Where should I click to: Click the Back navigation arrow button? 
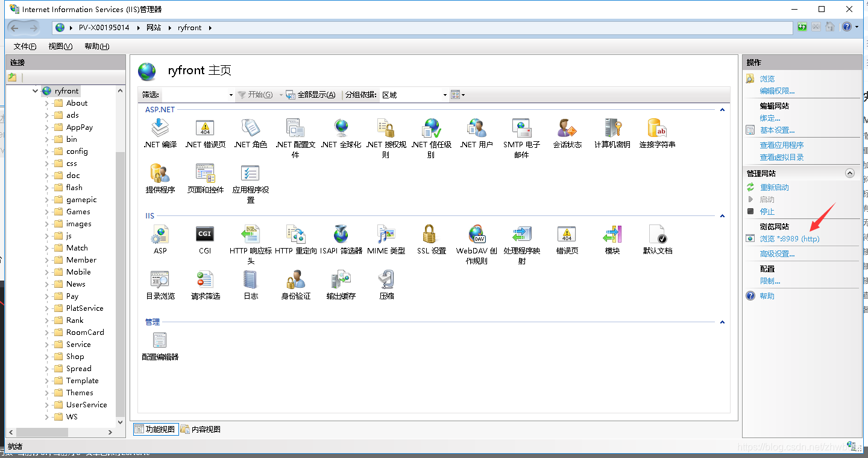[14, 28]
